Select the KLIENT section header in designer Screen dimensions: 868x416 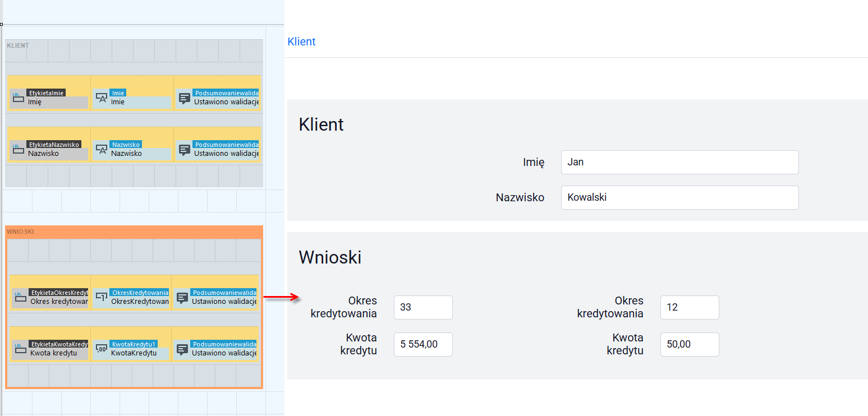tap(18, 45)
